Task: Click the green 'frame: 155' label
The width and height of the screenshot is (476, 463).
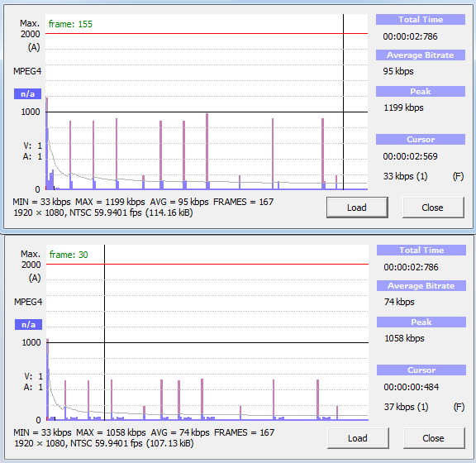Action: coord(70,24)
